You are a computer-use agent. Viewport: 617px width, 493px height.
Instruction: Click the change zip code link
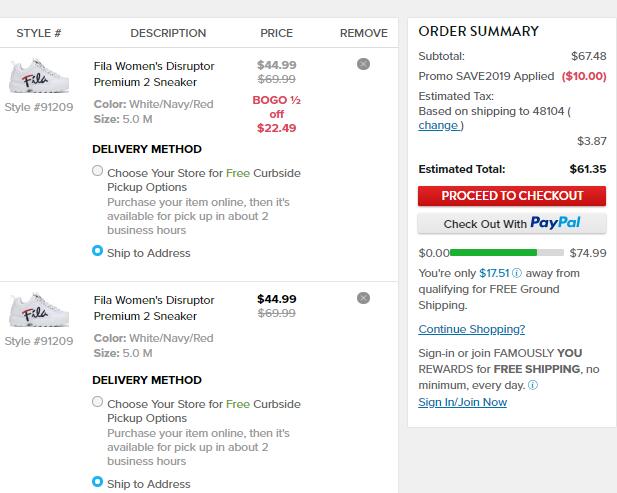[438, 126]
